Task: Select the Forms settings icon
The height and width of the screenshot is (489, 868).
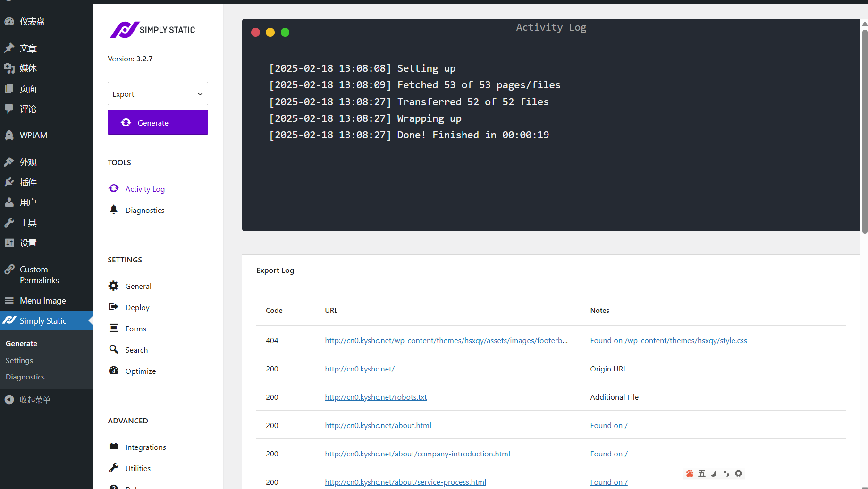Action: click(114, 328)
